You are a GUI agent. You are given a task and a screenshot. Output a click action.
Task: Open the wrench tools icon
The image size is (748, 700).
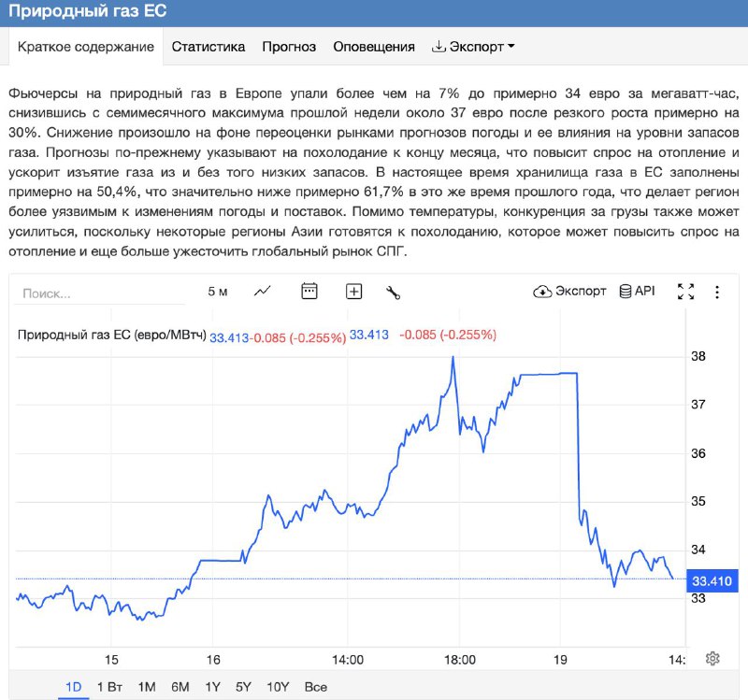coord(393,293)
